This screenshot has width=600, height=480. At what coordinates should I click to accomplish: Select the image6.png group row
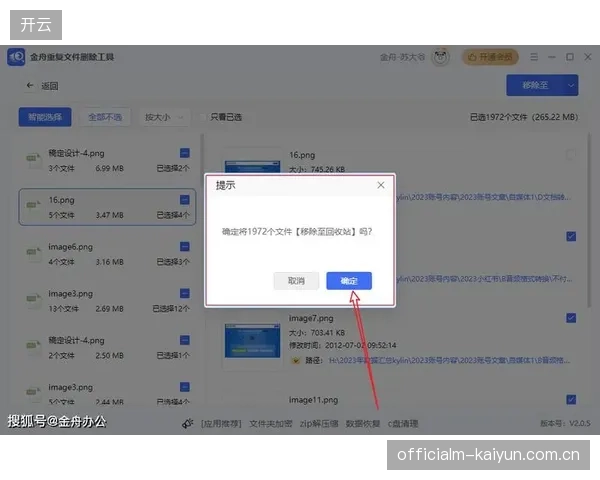(x=107, y=254)
